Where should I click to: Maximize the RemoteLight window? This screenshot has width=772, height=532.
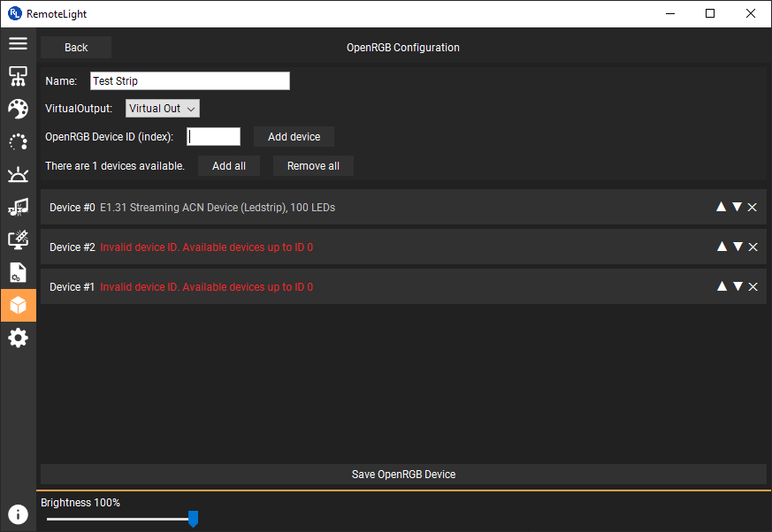[x=710, y=13]
